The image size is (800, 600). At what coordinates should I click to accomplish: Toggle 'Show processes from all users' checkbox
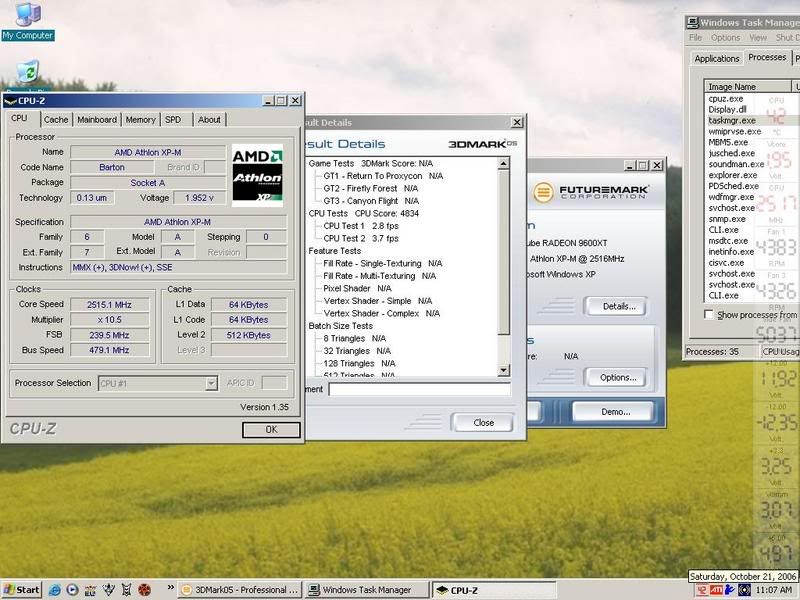point(709,315)
